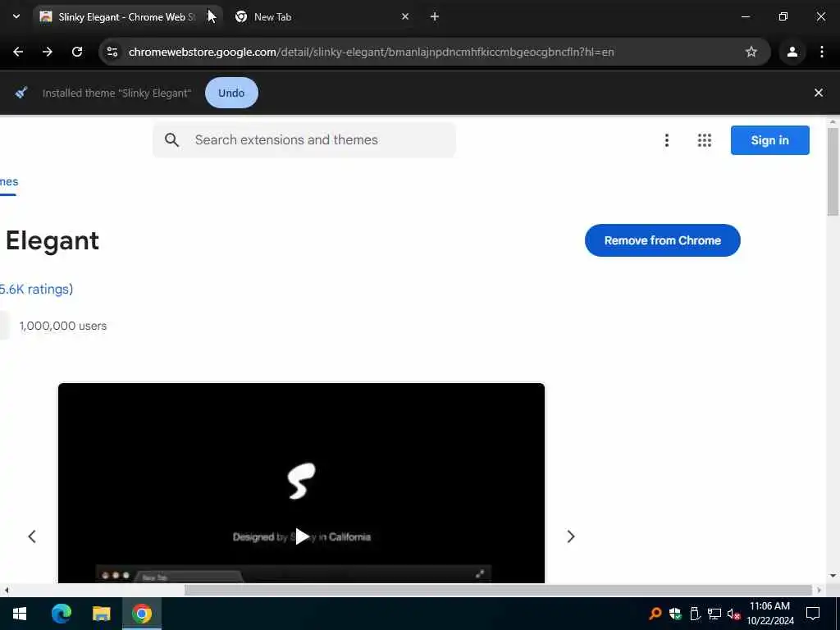Reload the current page
840x630 pixels.
77,52
